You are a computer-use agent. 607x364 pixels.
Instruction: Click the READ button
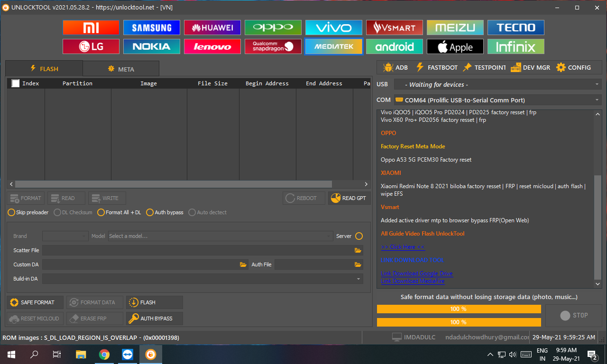point(67,198)
